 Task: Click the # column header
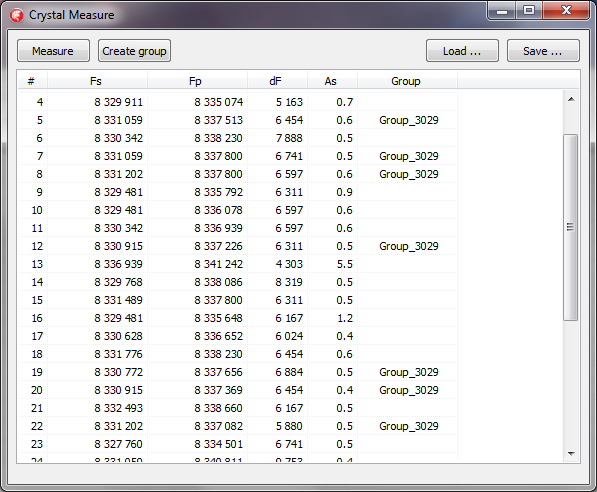click(x=32, y=81)
